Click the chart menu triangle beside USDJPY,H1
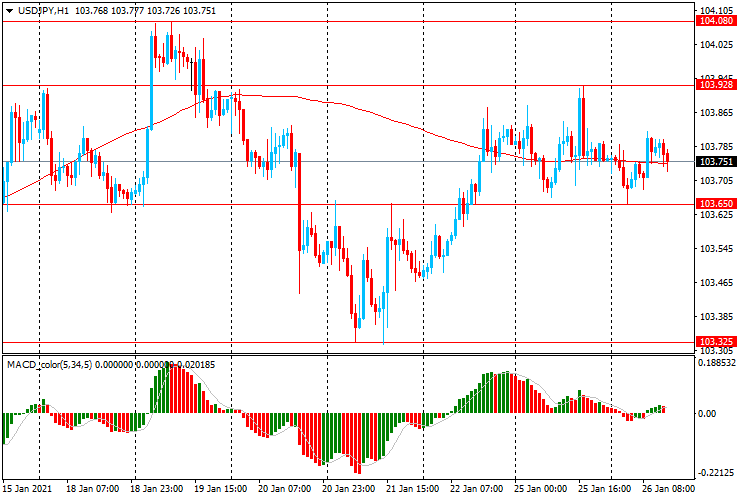This screenshot has height=500, width=740. 9,11
